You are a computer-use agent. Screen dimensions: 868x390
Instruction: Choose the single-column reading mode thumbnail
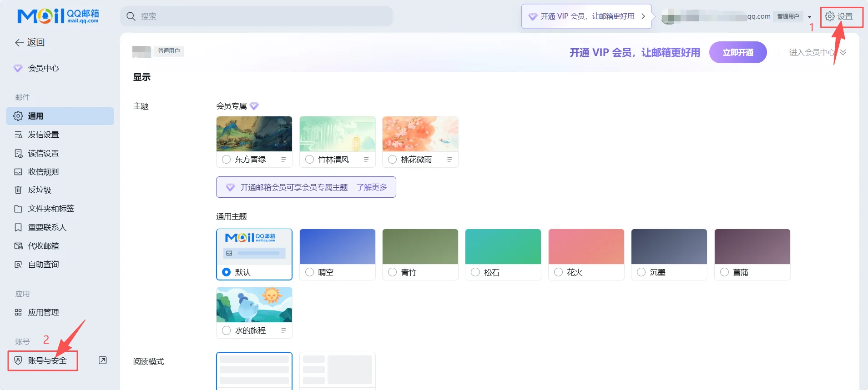click(x=254, y=370)
